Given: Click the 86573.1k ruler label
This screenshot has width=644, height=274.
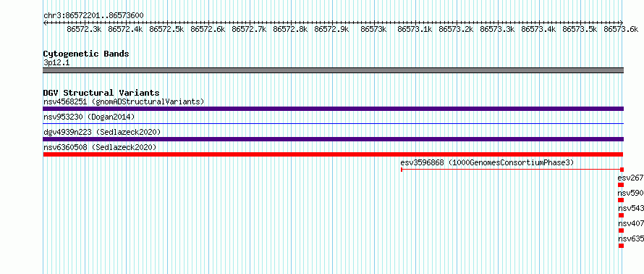Looking at the screenshot, I should click(415, 29).
